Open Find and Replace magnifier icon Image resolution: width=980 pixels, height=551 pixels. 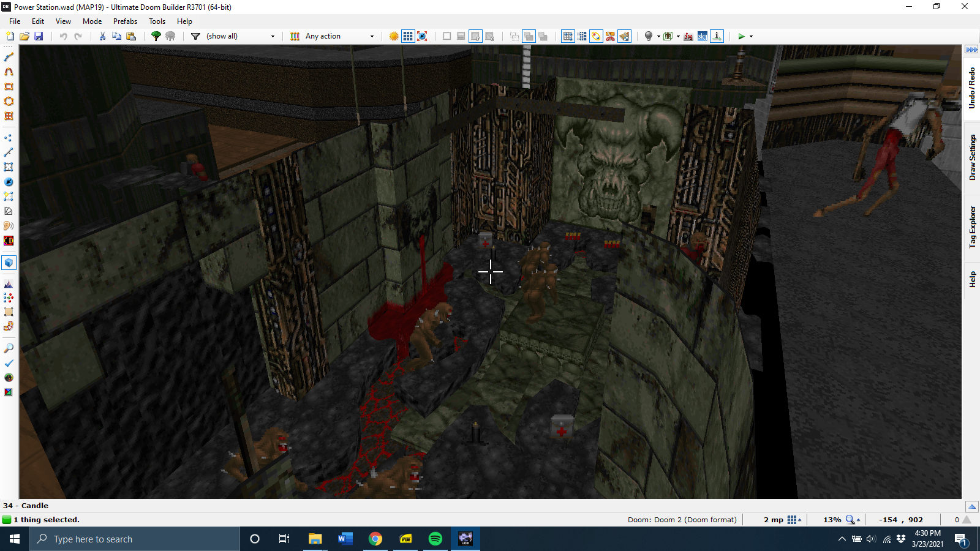(x=9, y=348)
